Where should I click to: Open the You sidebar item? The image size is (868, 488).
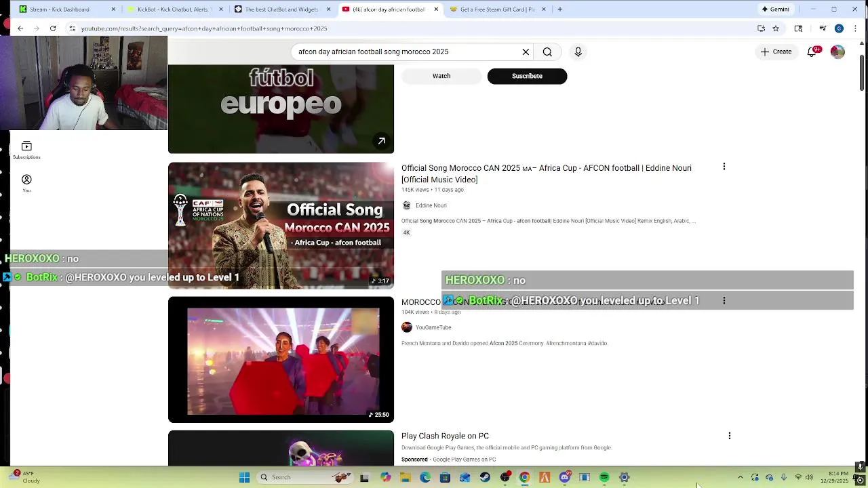click(26, 183)
